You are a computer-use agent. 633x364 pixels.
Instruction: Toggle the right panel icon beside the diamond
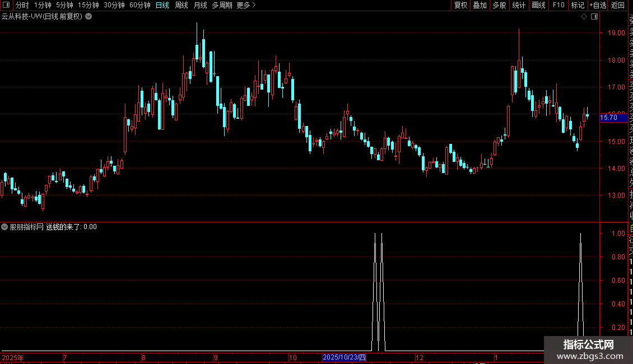coord(594,17)
